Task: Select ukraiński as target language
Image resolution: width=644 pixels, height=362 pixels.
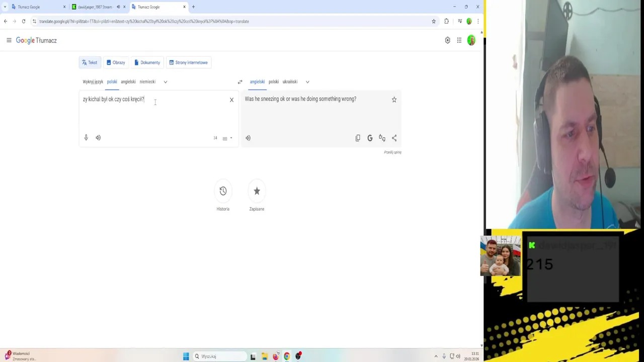Action: point(290,81)
